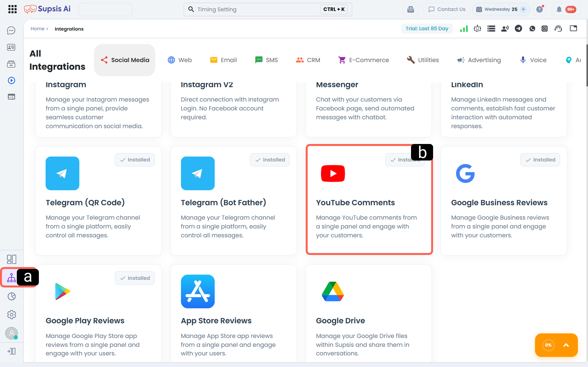Open the chatbot robot icon

477,28
